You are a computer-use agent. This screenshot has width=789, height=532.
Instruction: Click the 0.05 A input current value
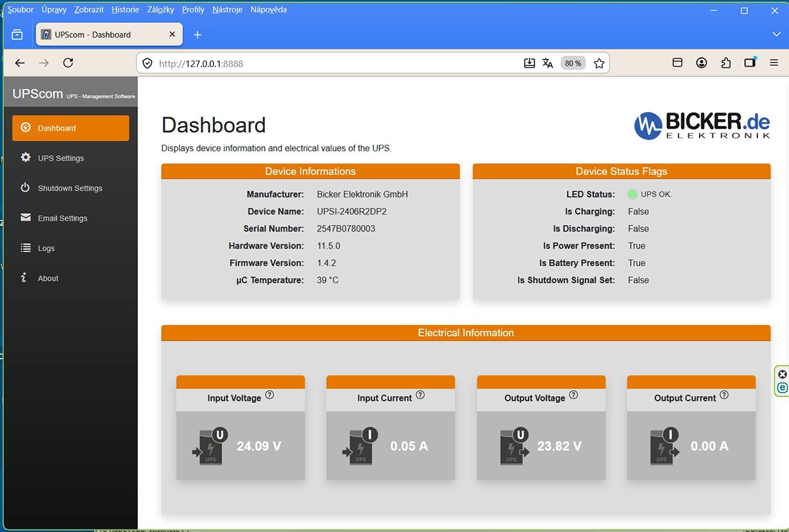point(409,446)
